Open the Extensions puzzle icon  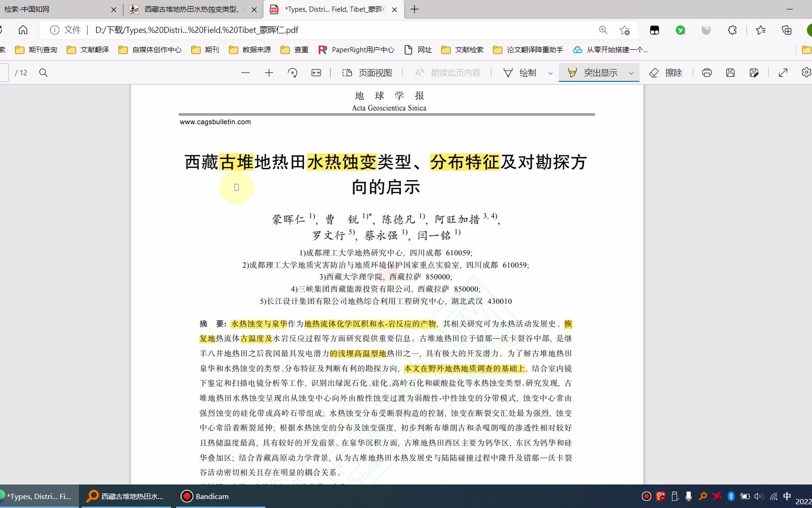732,30
